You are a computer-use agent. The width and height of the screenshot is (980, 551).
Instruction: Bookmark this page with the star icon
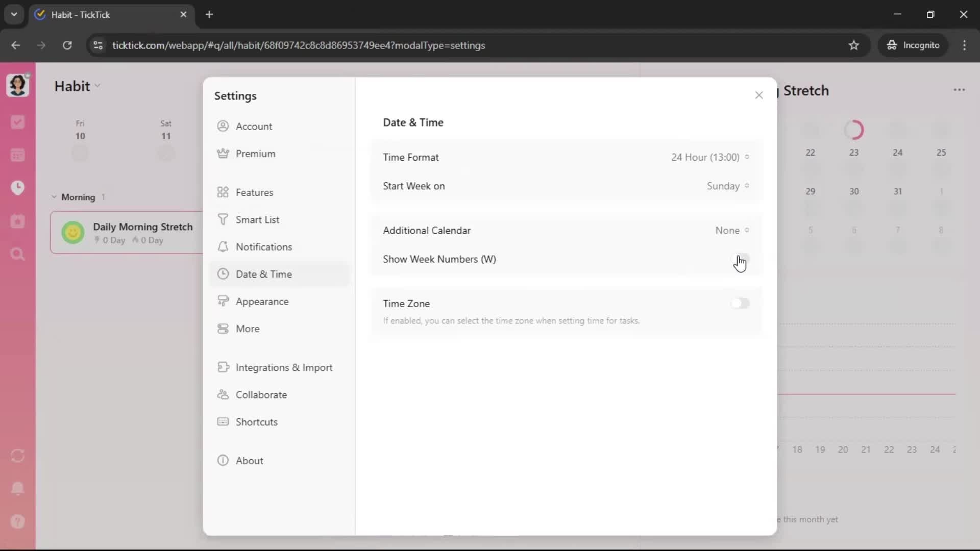(853, 45)
